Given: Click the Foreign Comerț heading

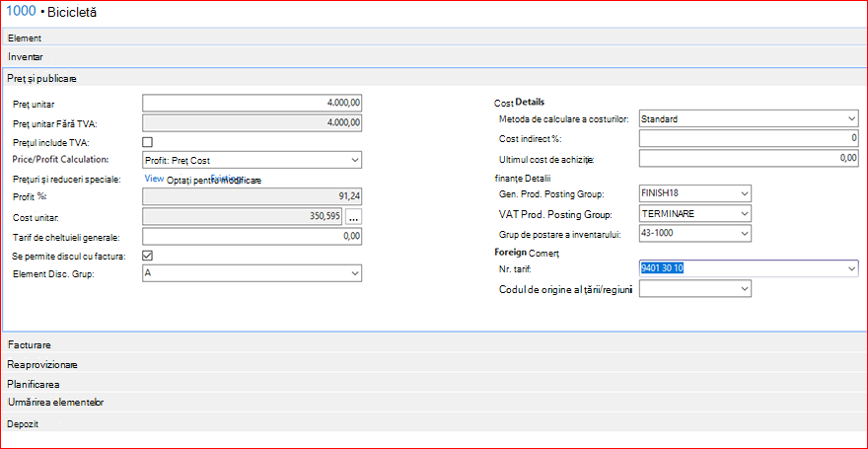Looking at the screenshot, I should [x=527, y=252].
